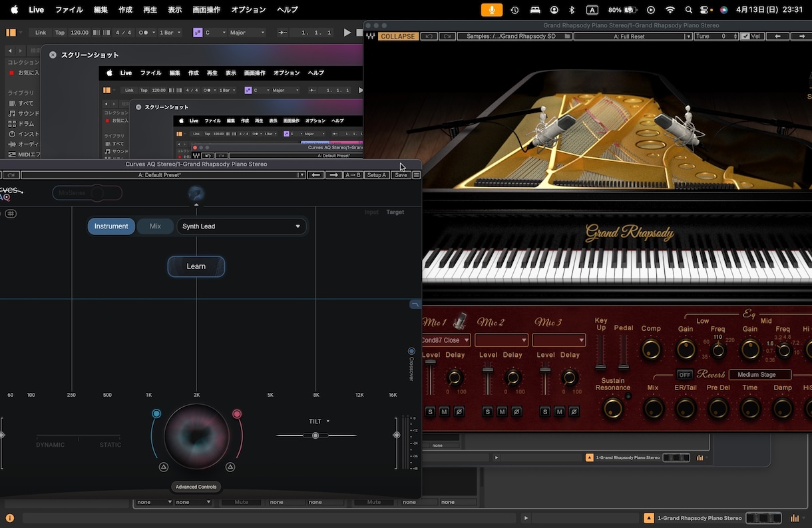Click the orange track icon in status bar

pyautogui.click(x=649, y=518)
